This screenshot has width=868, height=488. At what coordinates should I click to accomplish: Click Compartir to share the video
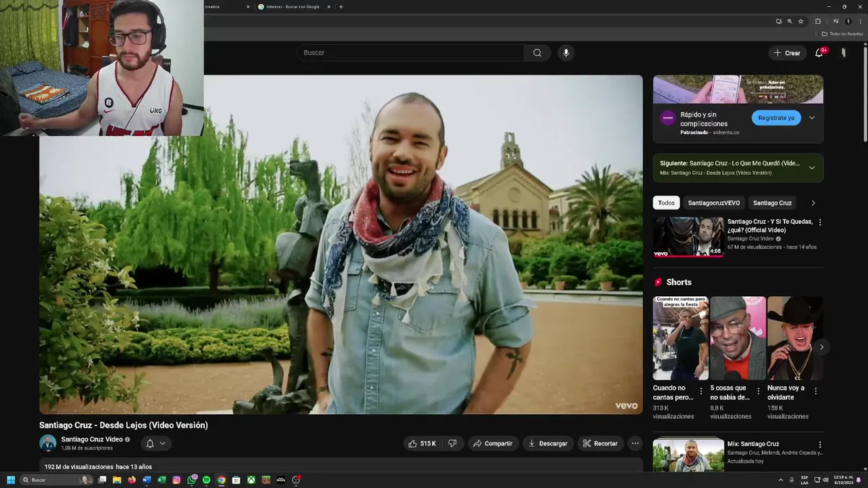(493, 443)
